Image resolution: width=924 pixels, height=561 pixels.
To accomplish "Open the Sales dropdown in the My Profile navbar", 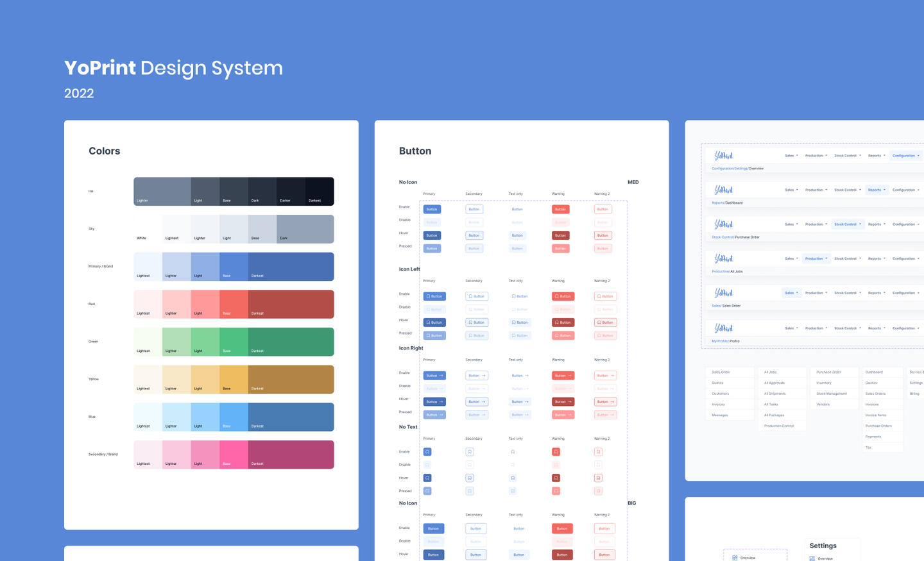I will pos(791,328).
